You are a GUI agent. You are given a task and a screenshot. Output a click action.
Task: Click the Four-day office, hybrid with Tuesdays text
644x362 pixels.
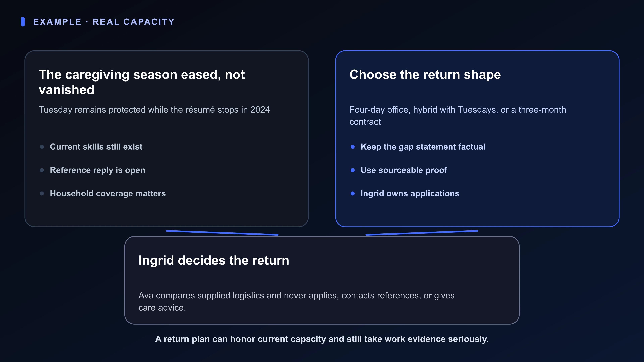click(458, 116)
